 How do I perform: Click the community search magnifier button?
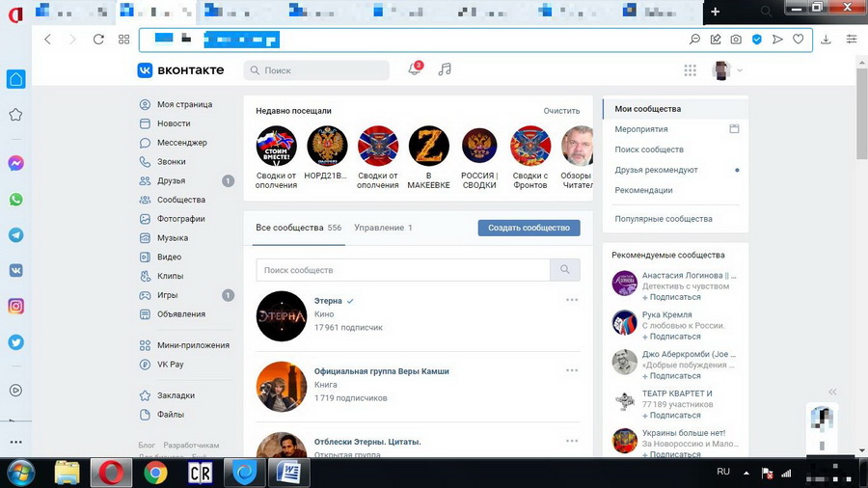pos(565,270)
